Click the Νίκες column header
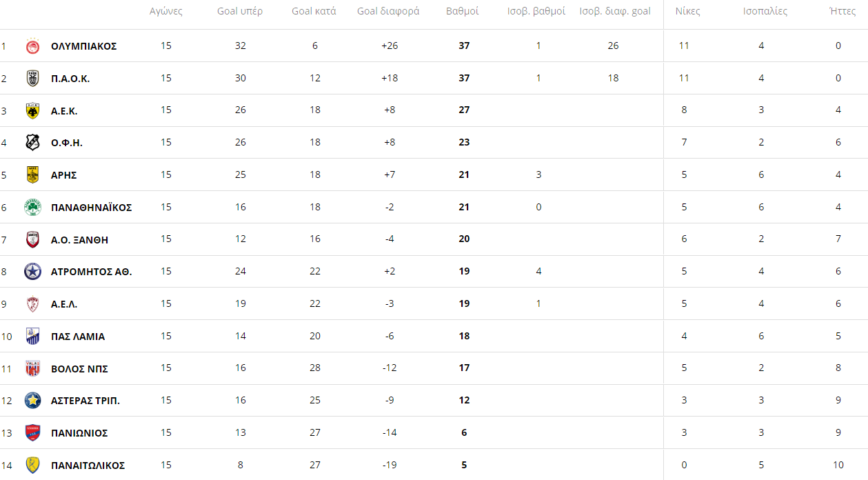 tap(687, 11)
